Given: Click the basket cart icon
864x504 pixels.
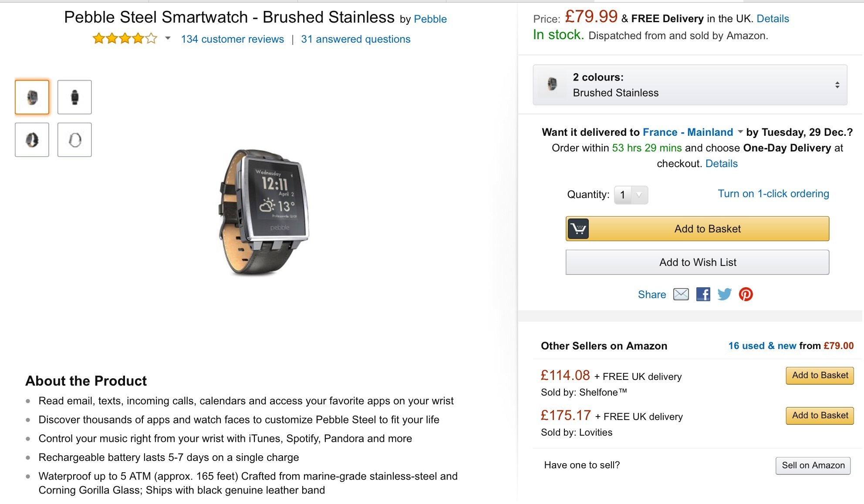Looking at the screenshot, I should pos(578,229).
